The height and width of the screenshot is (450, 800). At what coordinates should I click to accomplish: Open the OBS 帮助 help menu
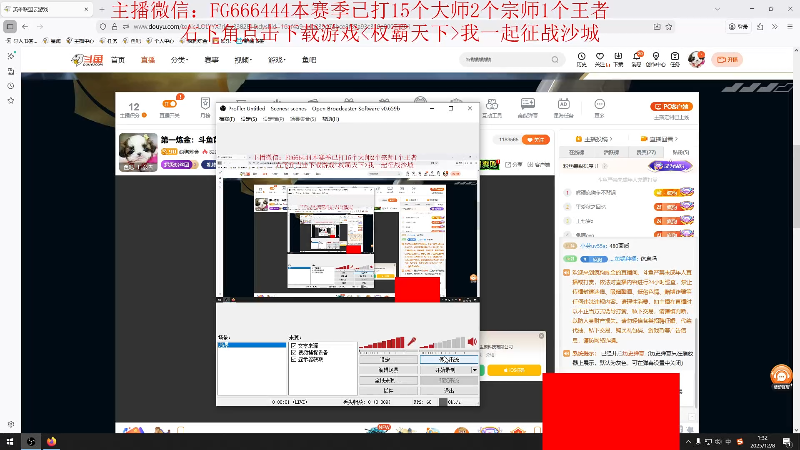tap(331, 119)
